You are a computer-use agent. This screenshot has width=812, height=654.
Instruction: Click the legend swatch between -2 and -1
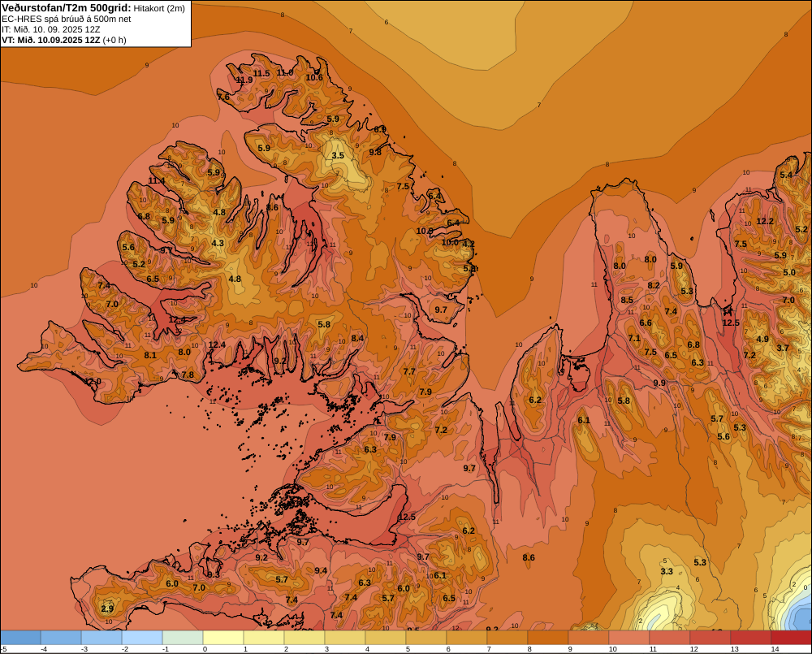tap(142, 638)
